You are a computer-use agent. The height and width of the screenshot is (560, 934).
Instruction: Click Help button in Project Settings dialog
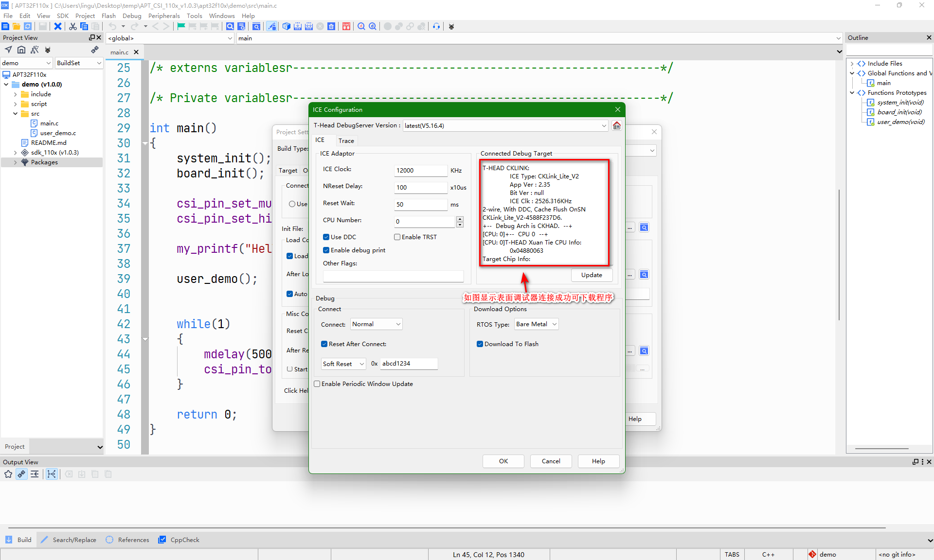[x=635, y=419]
